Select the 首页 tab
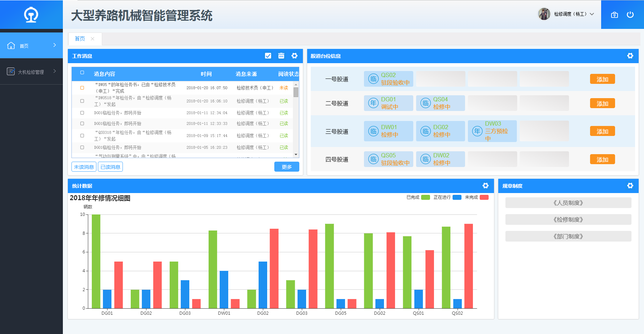644x334 pixels. pos(80,39)
